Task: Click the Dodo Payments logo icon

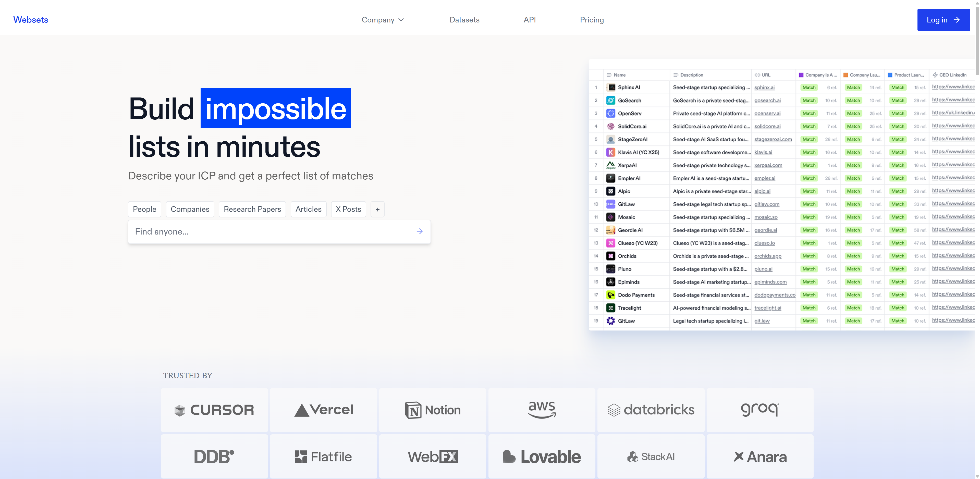Action: tap(611, 295)
